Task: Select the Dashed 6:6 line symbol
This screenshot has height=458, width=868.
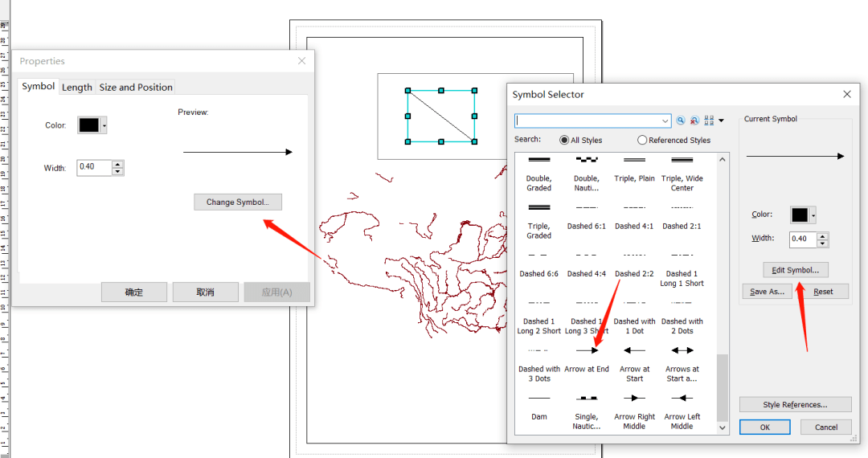Action: pos(538,264)
